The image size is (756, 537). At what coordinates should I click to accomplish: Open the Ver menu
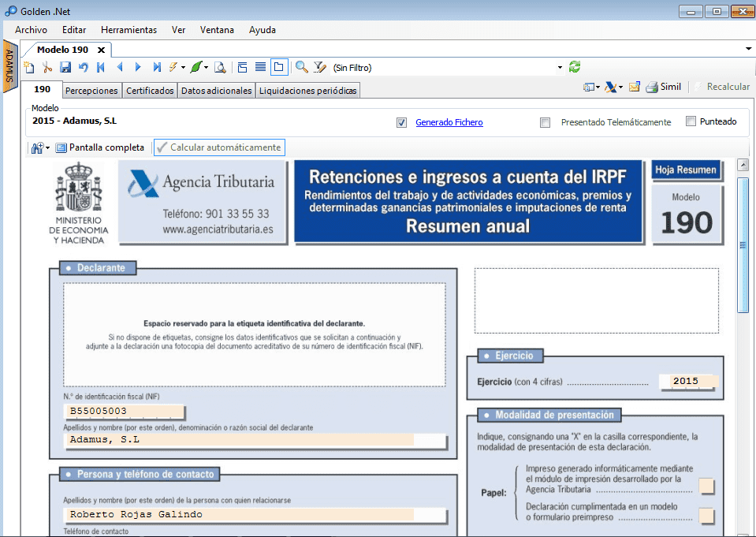178,30
